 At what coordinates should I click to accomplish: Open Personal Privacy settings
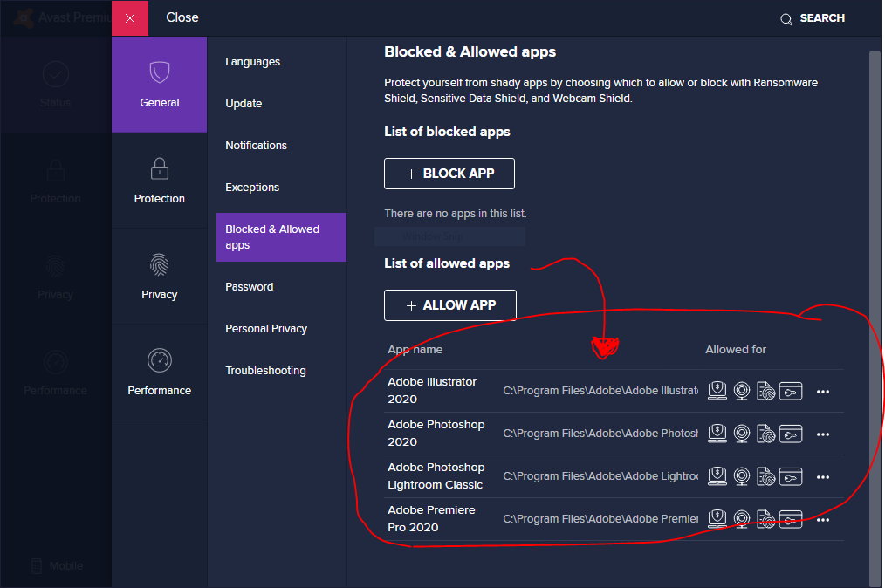click(266, 328)
